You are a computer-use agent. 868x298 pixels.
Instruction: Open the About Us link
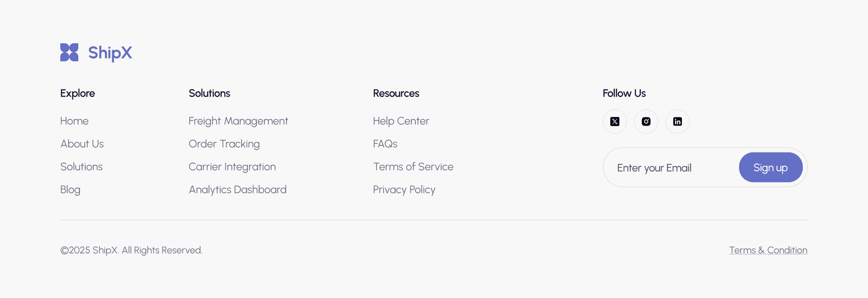[x=82, y=144]
